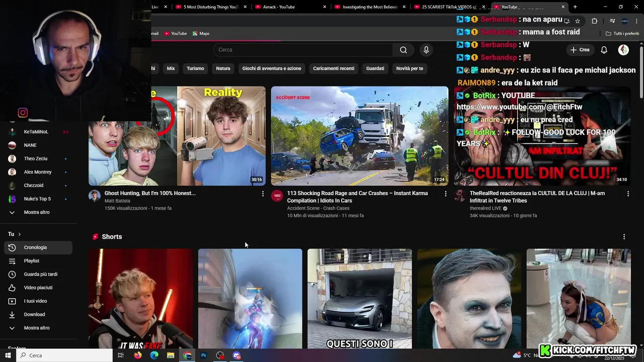644x362 pixels.
Task: Open Cronologia in the sidebar
Action: point(38,247)
